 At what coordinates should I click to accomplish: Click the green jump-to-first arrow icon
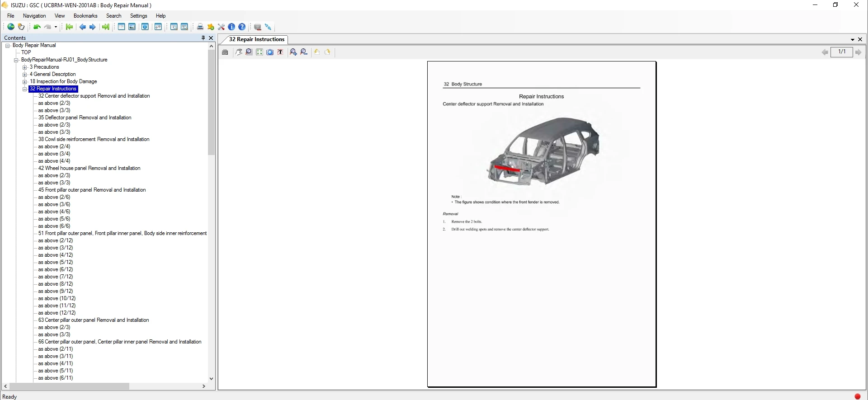(69, 27)
